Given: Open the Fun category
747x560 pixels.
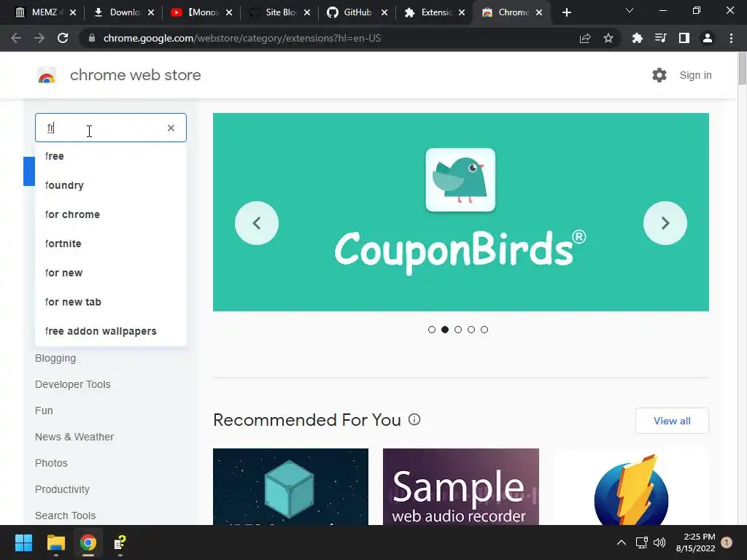Looking at the screenshot, I should click(44, 411).
